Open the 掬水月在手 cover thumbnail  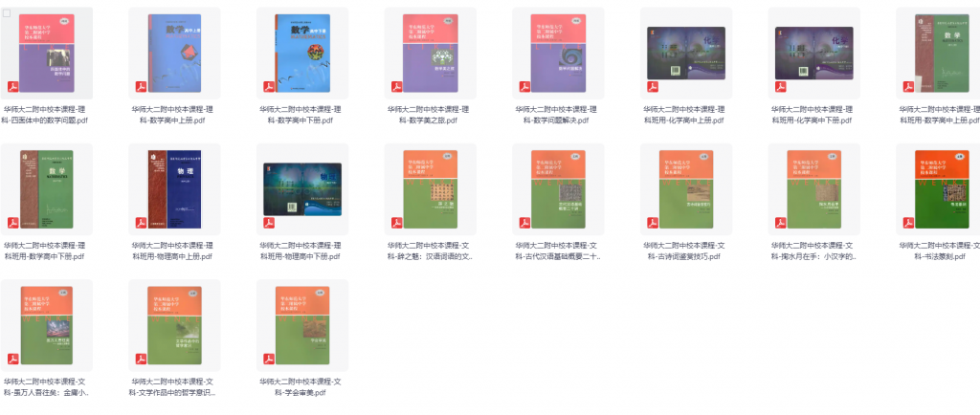[814, 189]
